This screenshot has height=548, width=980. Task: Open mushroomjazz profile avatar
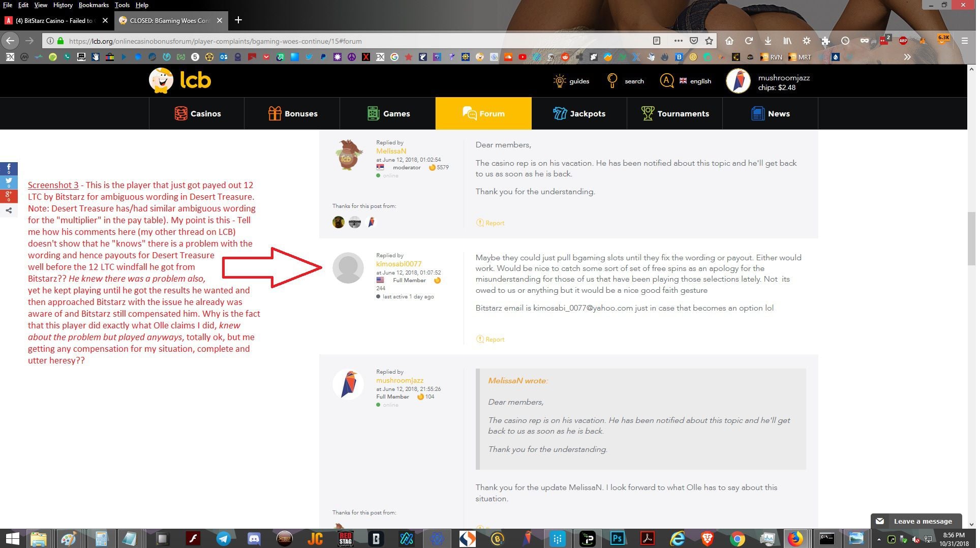738,81
